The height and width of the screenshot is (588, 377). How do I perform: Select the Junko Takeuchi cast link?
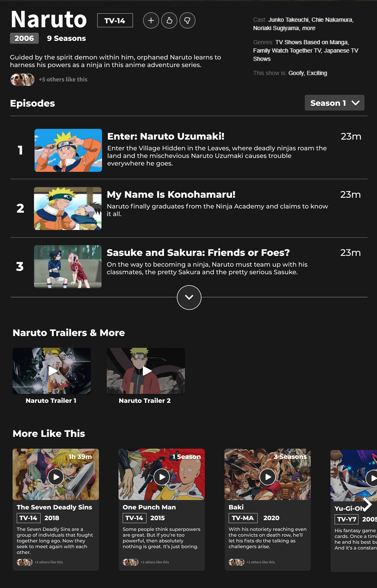288,20
